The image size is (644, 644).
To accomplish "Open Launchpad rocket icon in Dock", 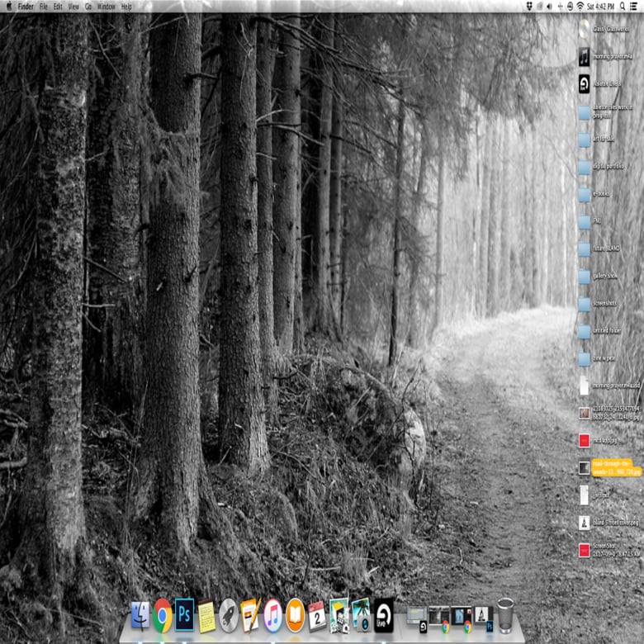I will [229, 616].
